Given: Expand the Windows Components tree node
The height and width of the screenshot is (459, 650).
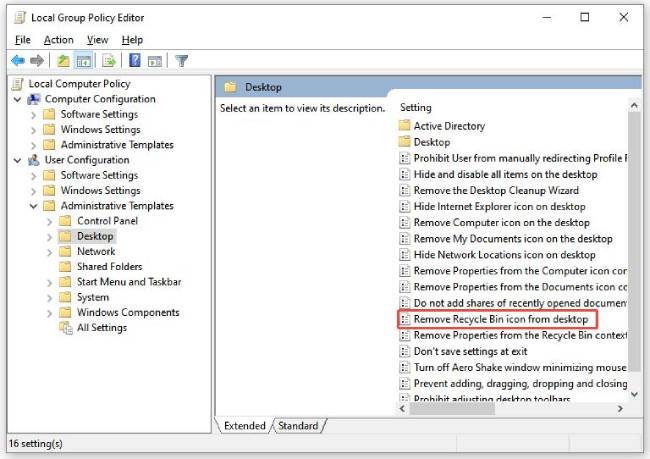Looking at the screenshot, I should (x=50, y=313).
